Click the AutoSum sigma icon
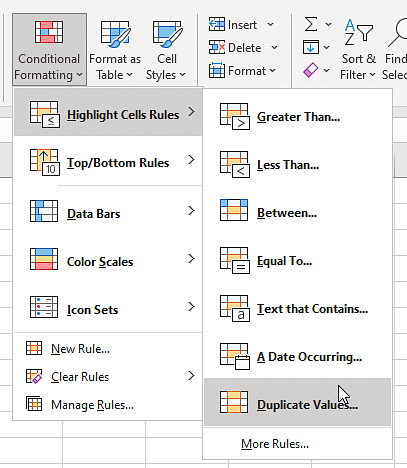The height and width of the screenshot is (468, 407). [311, 24]
